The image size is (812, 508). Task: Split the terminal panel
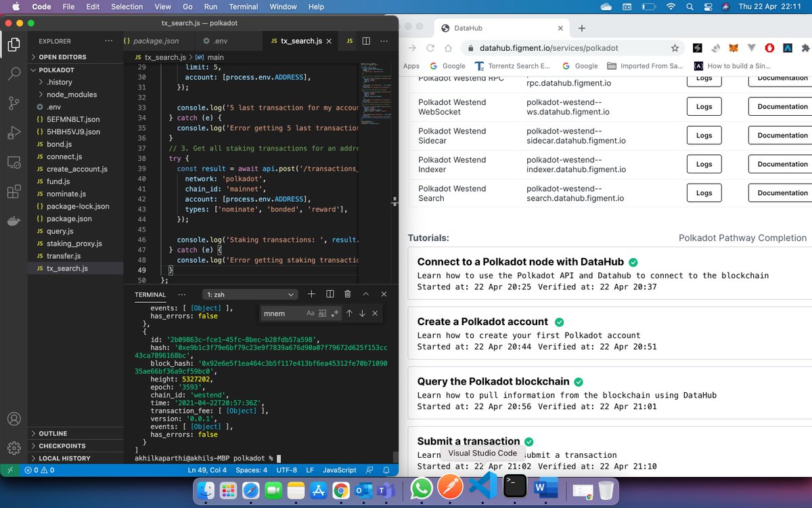330,294
